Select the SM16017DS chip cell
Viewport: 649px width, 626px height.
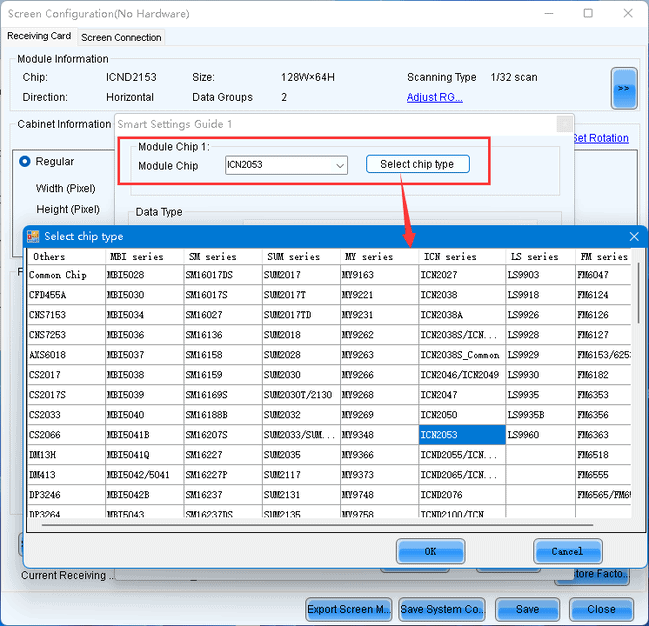coord(223,275)
